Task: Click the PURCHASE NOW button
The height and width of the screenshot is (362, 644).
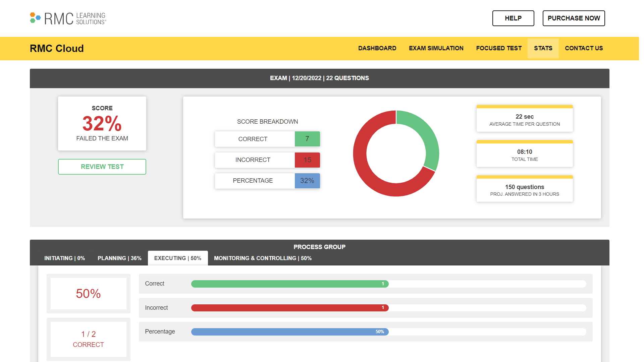Action: point(574,18)
